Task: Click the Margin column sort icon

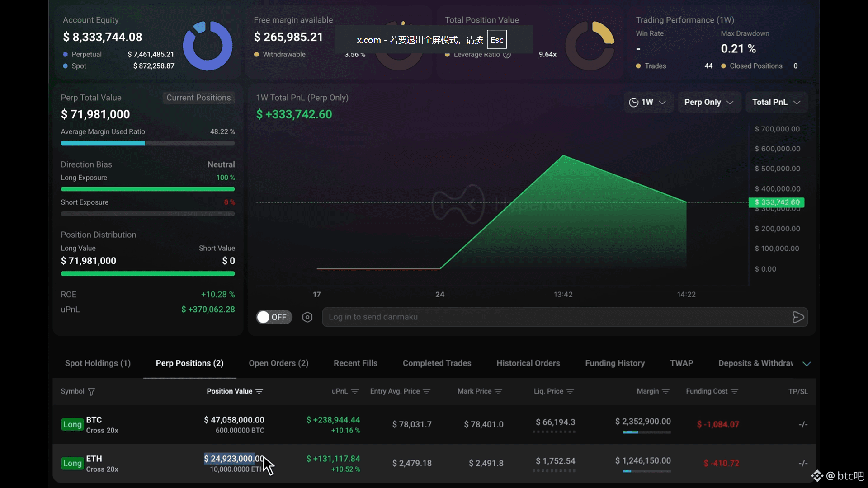Action: point(665,392)
